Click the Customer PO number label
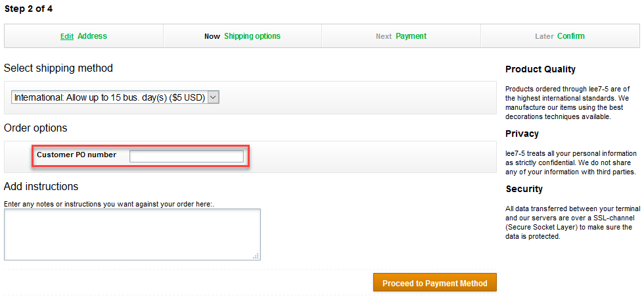Screen dimensions: 644x296 point(76,155)
